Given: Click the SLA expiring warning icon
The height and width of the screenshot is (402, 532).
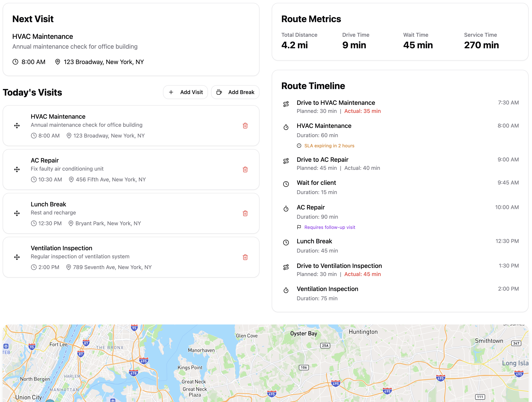Looking at the screenshot, I should pos(299,145).
